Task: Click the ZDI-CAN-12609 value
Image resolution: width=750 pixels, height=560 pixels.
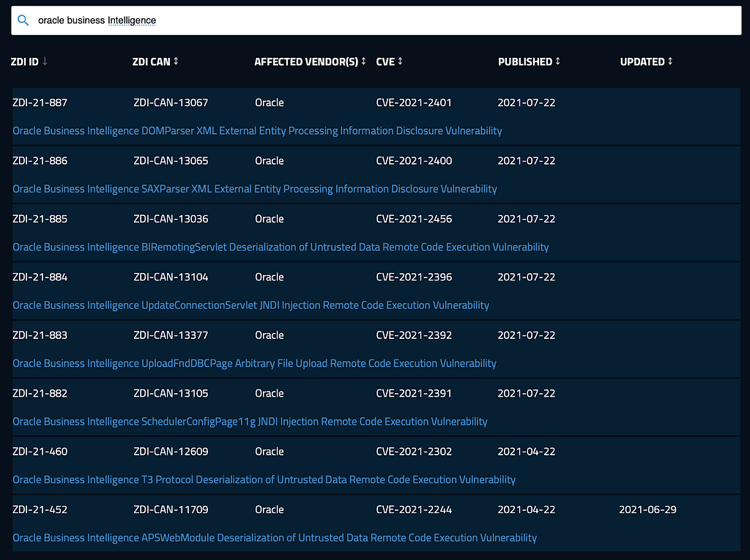Action: click(x=171, y=452)
